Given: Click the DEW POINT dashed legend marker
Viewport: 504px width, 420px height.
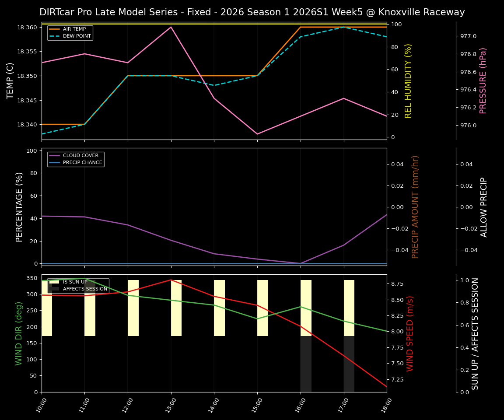Looking at the screenshot, I should click(x=55, y=36).
